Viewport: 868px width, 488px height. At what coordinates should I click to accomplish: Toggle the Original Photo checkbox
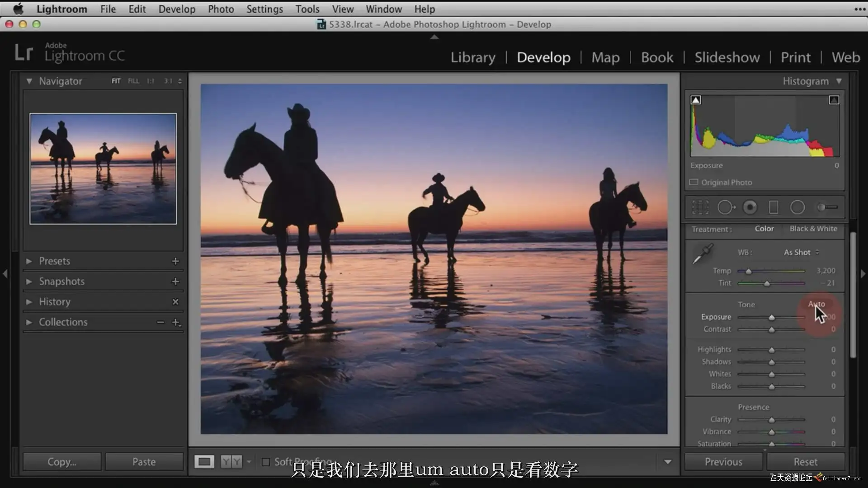pyautogui.click(x=694, y=182)
